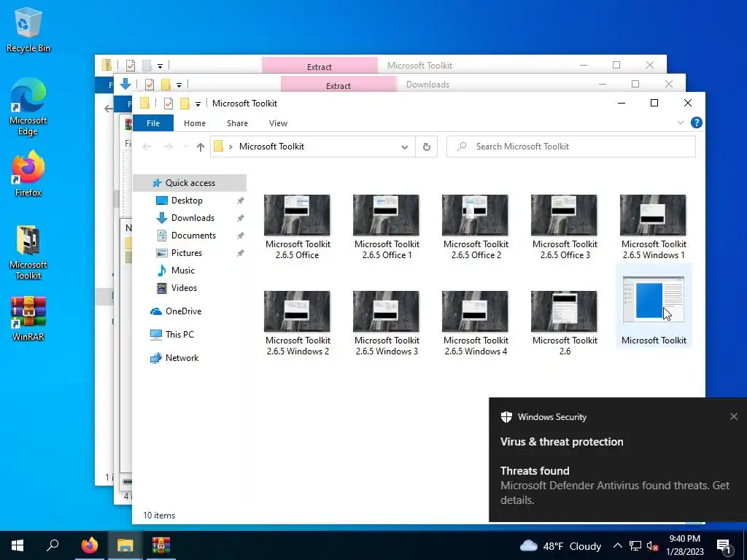The width and height of the screenshot is (747, 560).
Task: Open Documents in the navigation pane
Action: tap(193, 236)
